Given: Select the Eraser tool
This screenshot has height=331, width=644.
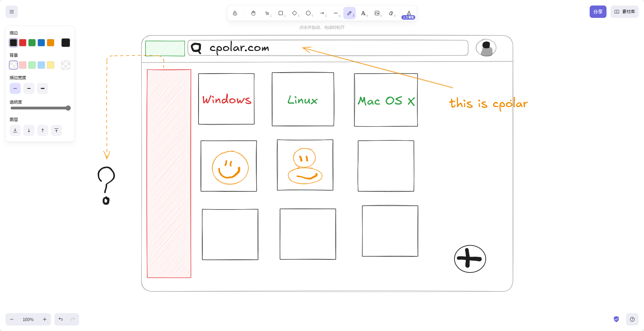Looking at the screenshot, I should tap(391, 13).
